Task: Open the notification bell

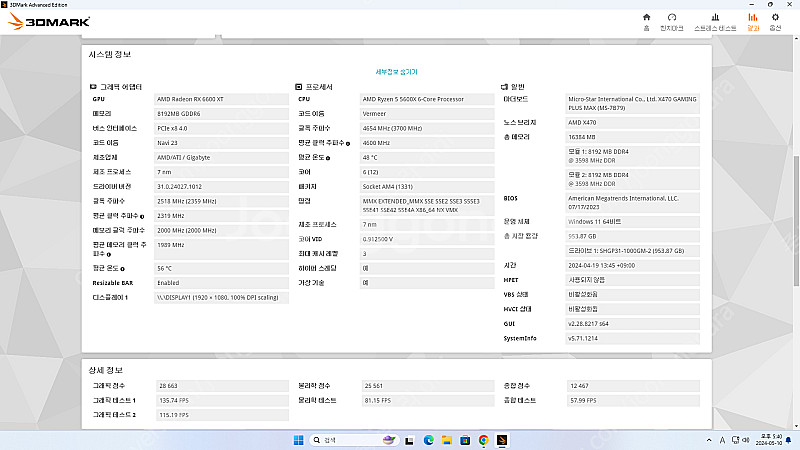Action: (788, 440)
